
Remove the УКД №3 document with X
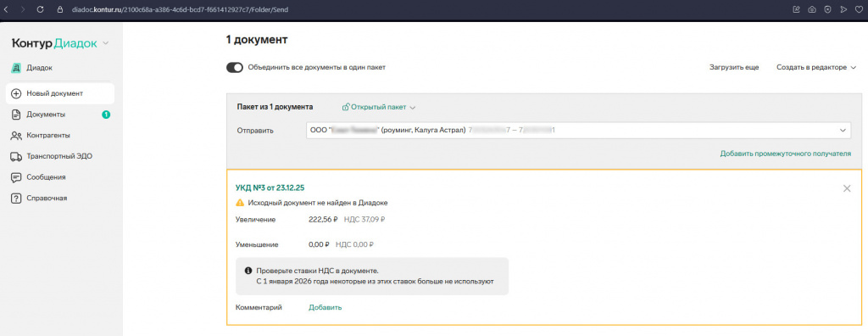(847, 188)
